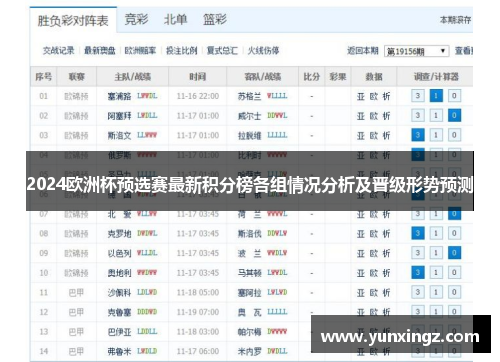Click the 调查/计算器 column header
This screenshot has width=500, height=362.
(x=436, y=77)
